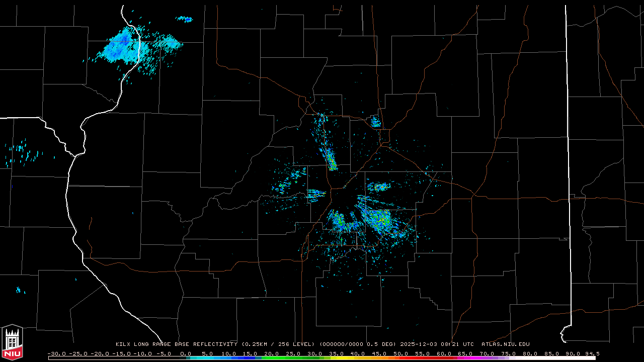Click the 08:21 UTC time stamp

458,344
